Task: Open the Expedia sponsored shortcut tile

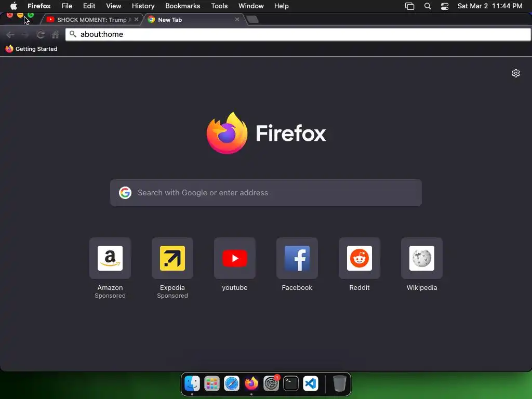Action: 172,258
